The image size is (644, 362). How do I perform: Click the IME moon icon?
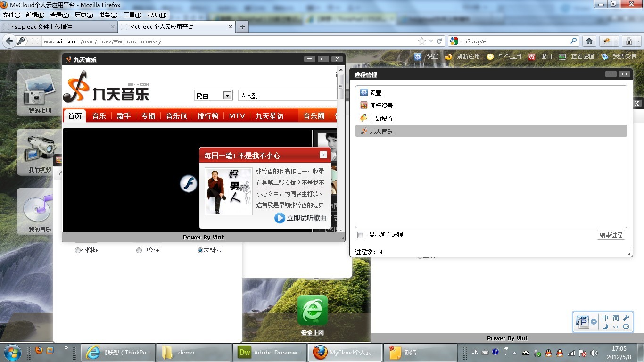pos(605,327)
